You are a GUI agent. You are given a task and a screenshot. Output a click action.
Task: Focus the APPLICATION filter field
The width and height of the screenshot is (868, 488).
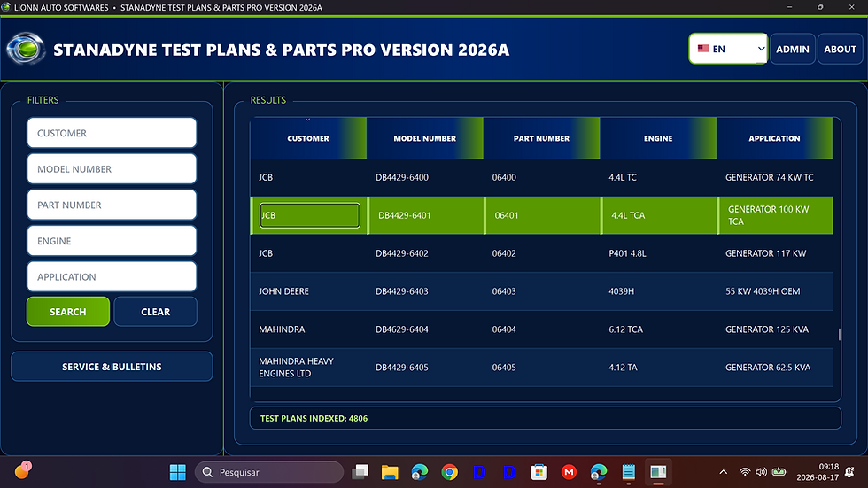(112, 276)
